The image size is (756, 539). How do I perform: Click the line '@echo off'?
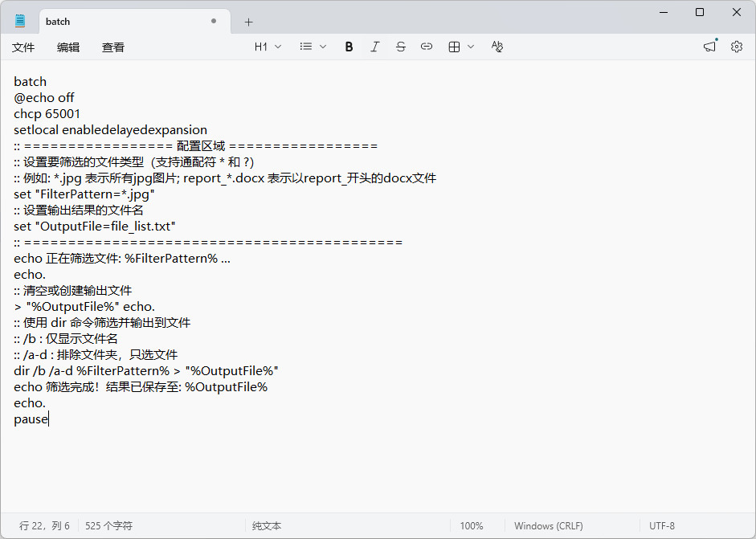(44, 98)
